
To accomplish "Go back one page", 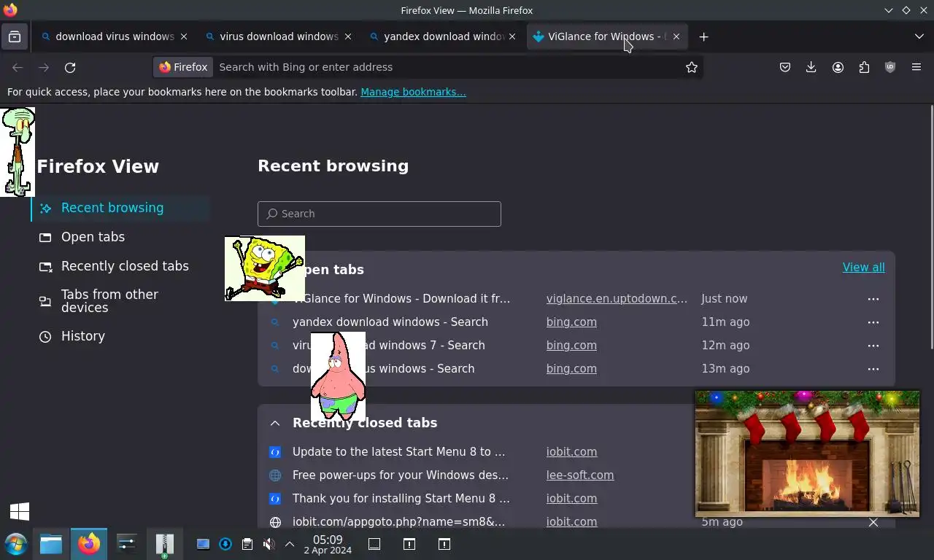I will [18, 67].
